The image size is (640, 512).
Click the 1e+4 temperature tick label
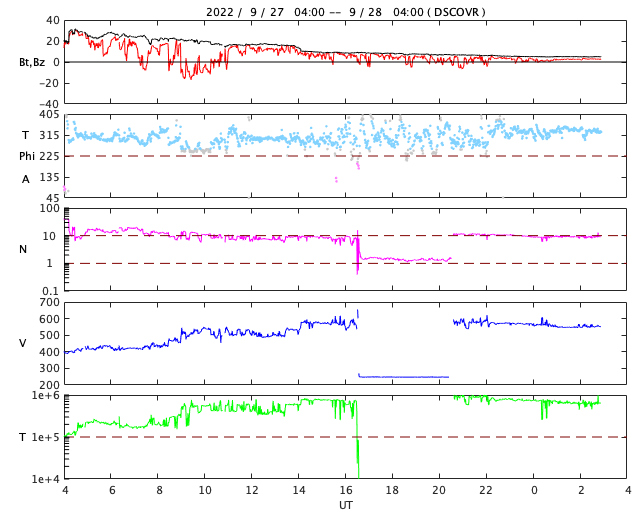(x=45, y=479)
